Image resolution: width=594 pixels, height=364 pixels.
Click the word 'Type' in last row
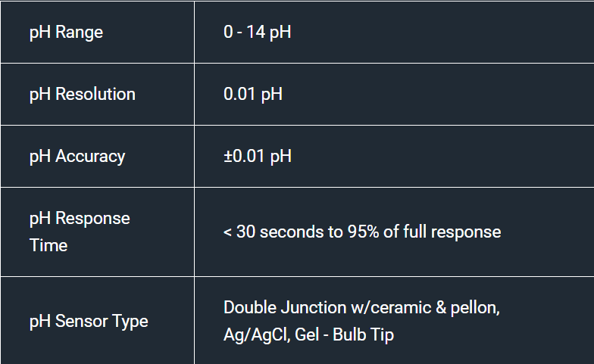pos(132,321)
